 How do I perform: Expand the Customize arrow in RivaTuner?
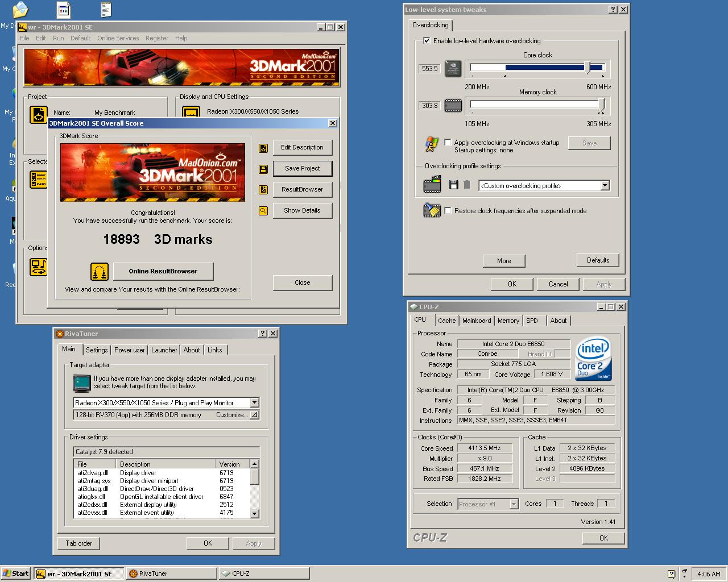(254, 415)
